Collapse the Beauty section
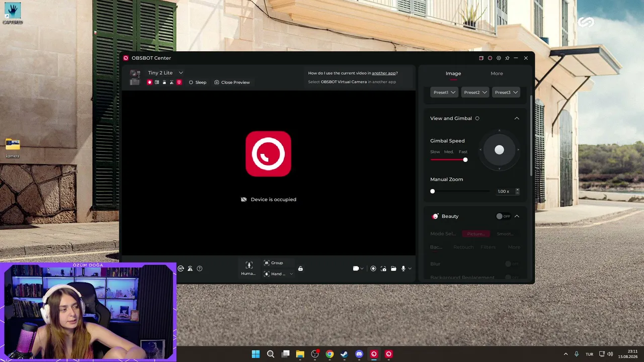This screenshot has height=362, width=644. (x=517, y=216)
